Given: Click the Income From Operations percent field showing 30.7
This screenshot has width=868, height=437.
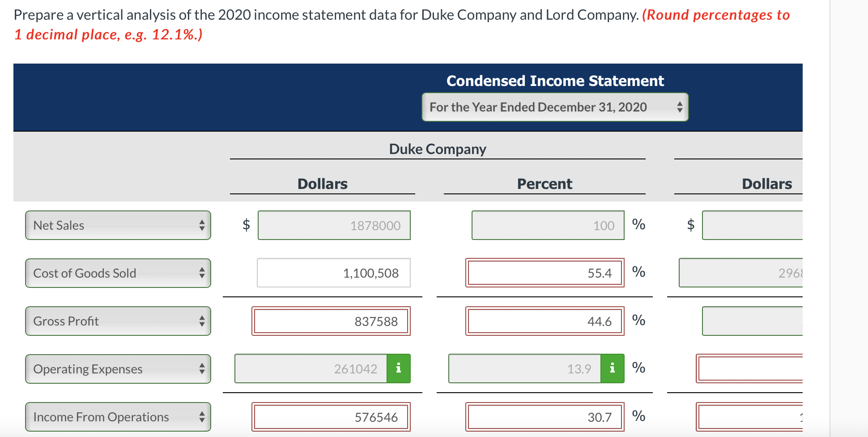Looking at the screenshot, I should 545,416.
